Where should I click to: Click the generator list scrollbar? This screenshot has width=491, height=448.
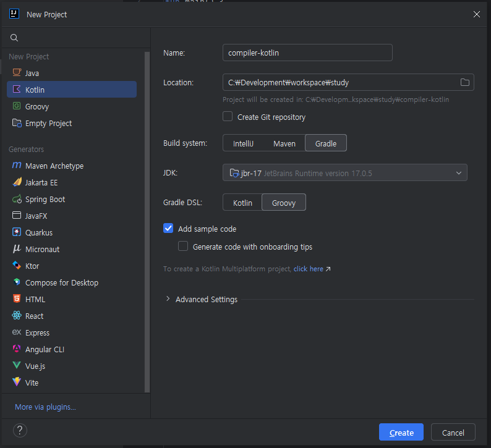[x=147, y=222]
